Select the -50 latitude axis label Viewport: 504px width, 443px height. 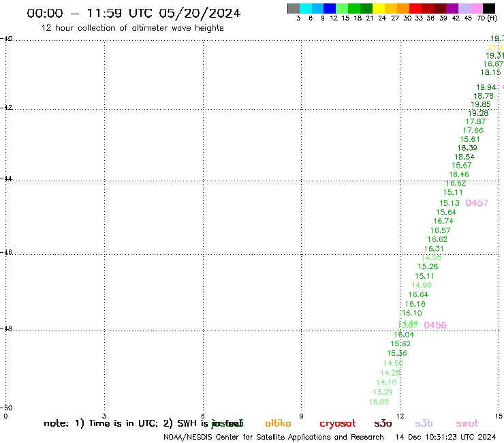6,408
